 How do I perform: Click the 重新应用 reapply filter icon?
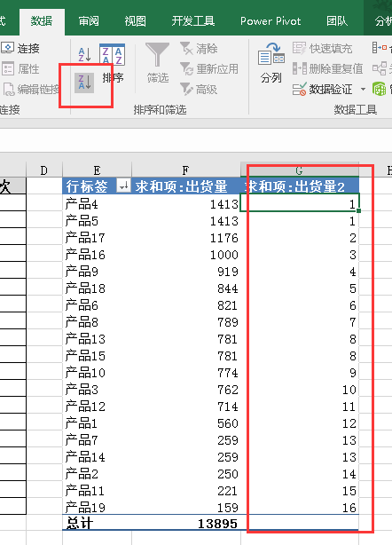tap(209, 69)
